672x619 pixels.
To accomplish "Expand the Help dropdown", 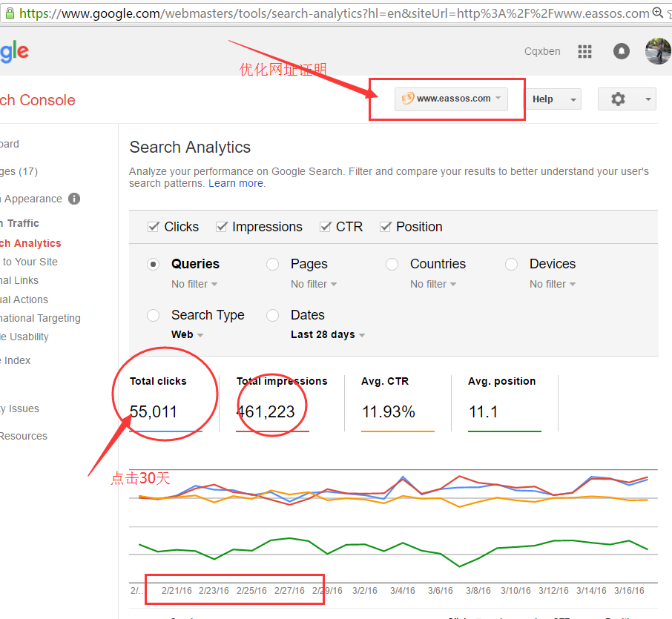I will pyautogui.click(x=553, y=99).
